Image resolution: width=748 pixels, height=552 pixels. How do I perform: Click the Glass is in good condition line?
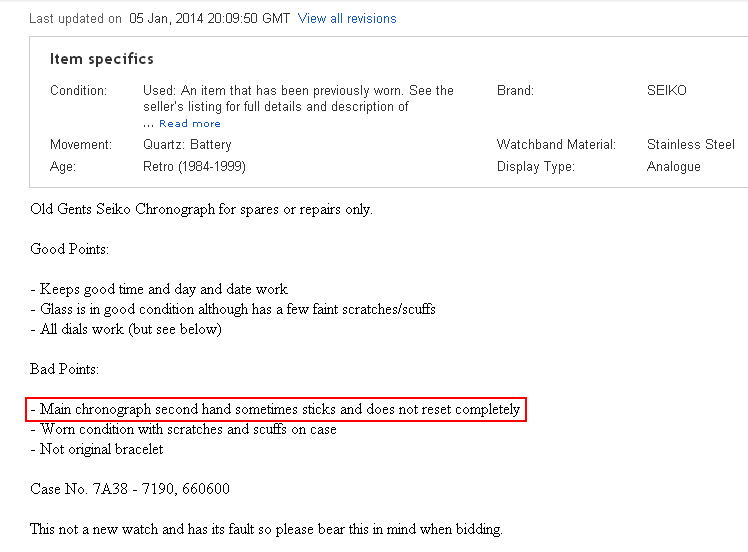point(233,309)
